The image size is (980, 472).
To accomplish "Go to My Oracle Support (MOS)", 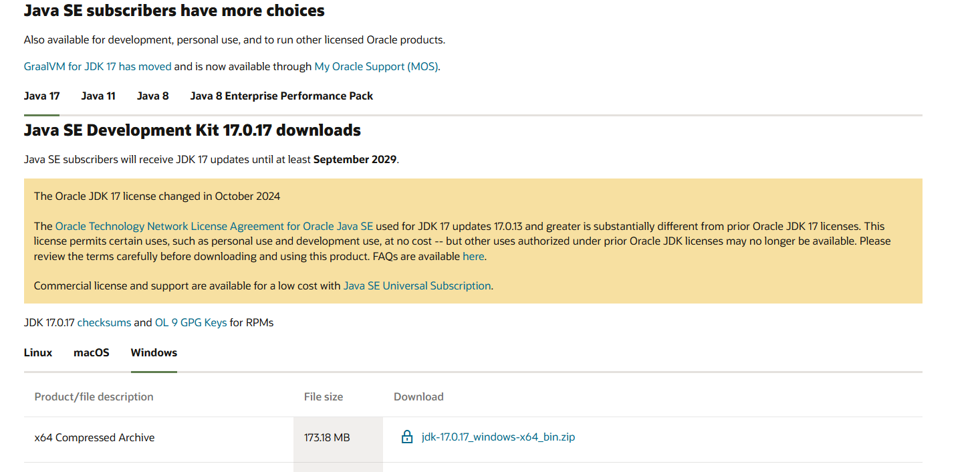I will click(x=376, y=66).
